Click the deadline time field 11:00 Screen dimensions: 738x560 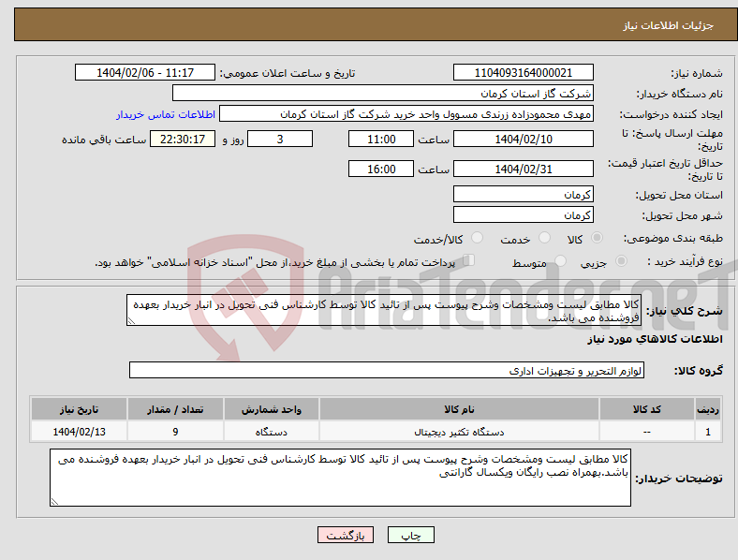point(381,139)
